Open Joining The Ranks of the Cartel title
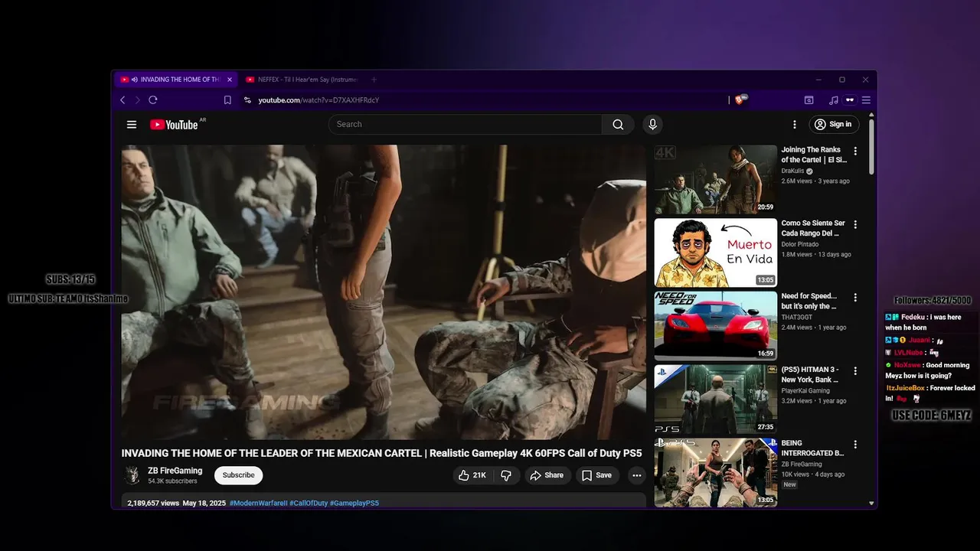 [x=814, y=155]
